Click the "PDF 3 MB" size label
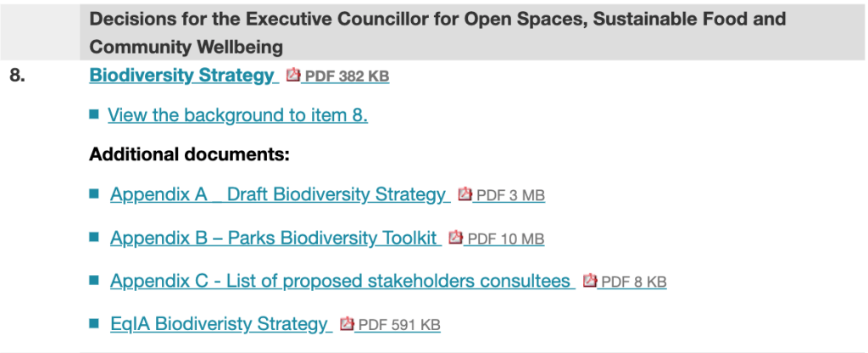Image resolution: width=868 pixels, height=353 pixels. [510, 195]
